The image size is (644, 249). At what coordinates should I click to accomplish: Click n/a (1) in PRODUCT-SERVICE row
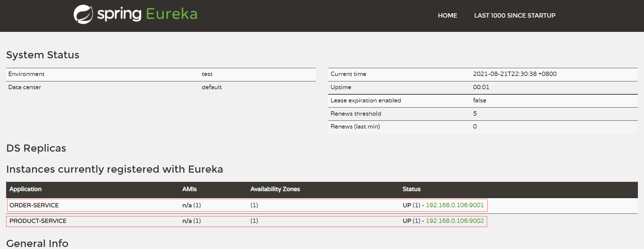191,221
